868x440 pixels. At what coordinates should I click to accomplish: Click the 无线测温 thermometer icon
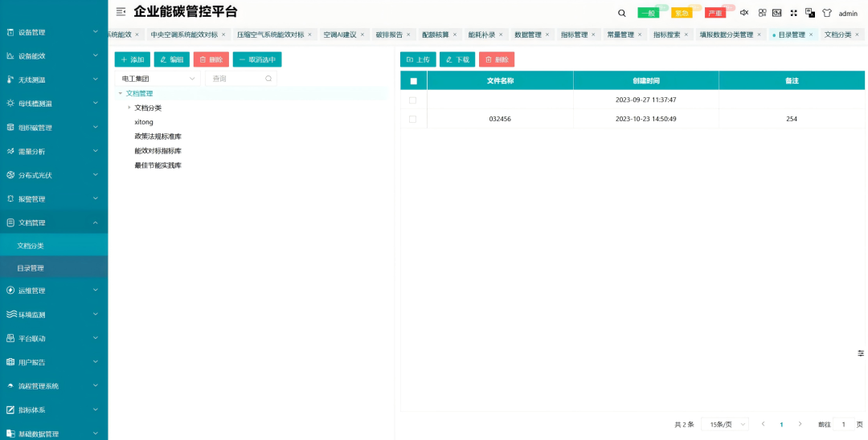point(10,79)
